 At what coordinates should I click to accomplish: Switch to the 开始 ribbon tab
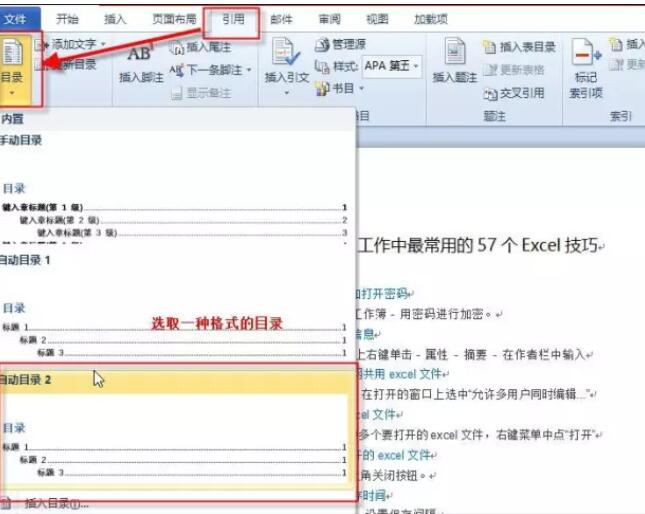(x=67, y=19)
